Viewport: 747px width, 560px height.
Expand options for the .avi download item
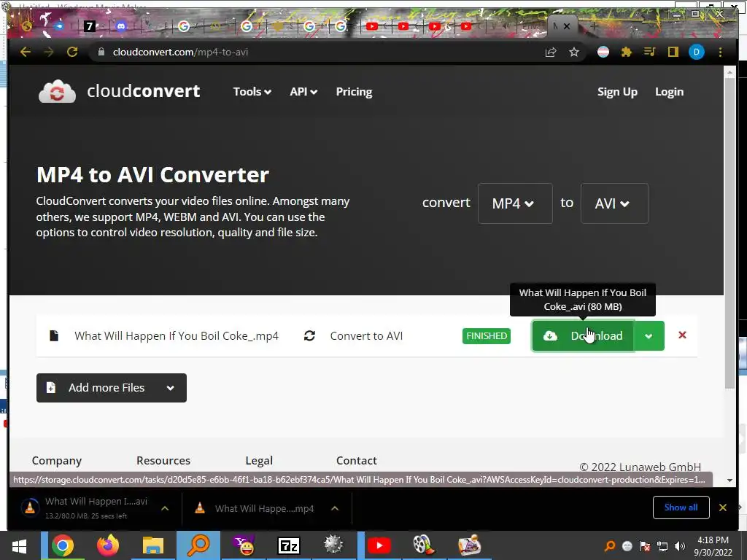coord(165,508)
